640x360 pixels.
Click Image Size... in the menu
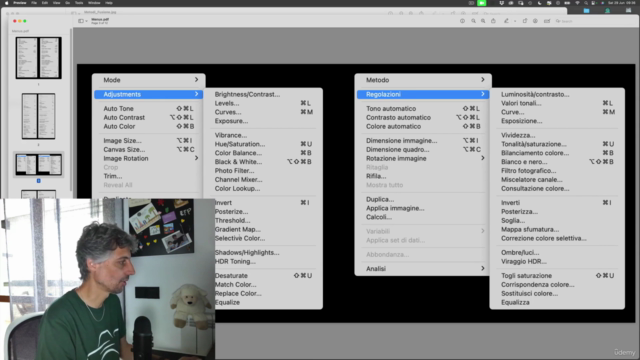[x=122, y=140]
